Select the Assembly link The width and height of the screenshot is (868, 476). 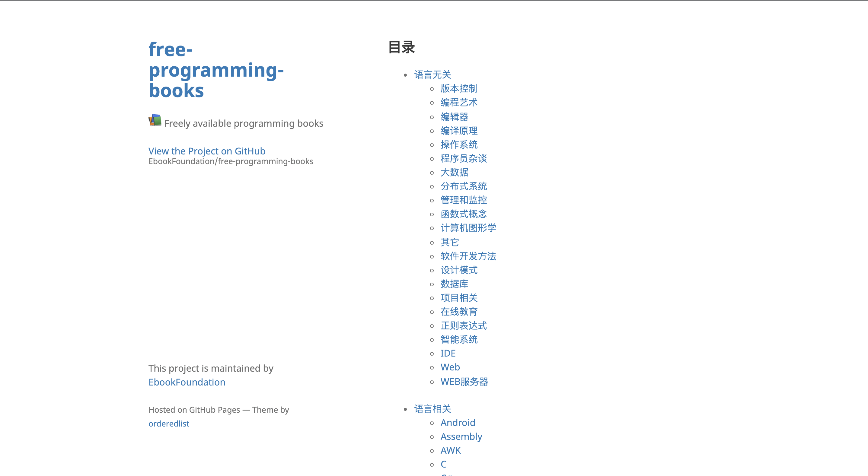(x=461, y=436)
